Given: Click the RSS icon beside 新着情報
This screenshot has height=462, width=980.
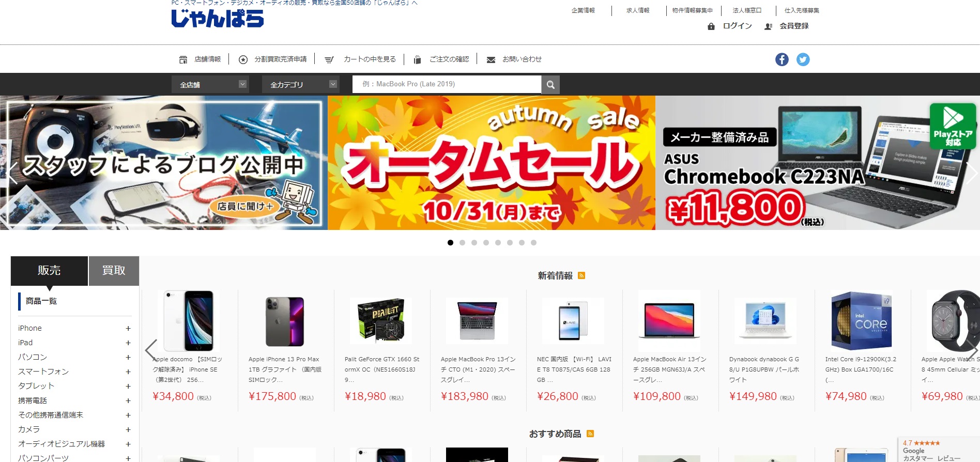Looking at the screenshot, I should [x=581, y=275].
